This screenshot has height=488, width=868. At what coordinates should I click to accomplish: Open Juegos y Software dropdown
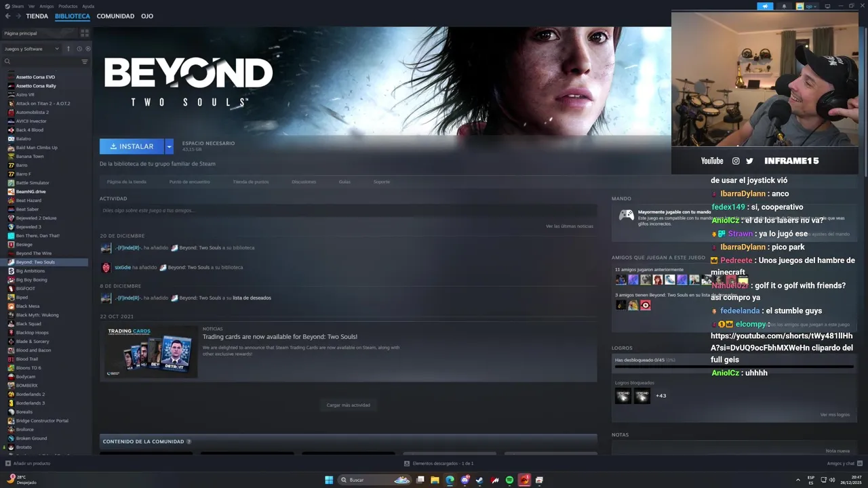click(x=31, y=49)
